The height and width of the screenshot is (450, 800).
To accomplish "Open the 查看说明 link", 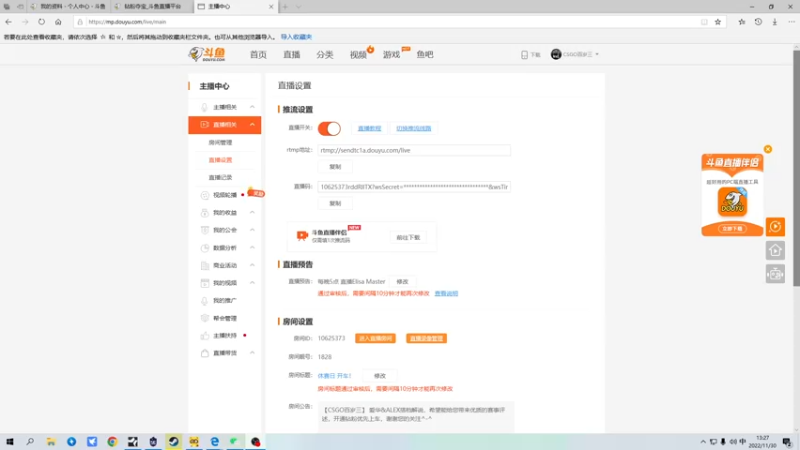I will point(446,293).
